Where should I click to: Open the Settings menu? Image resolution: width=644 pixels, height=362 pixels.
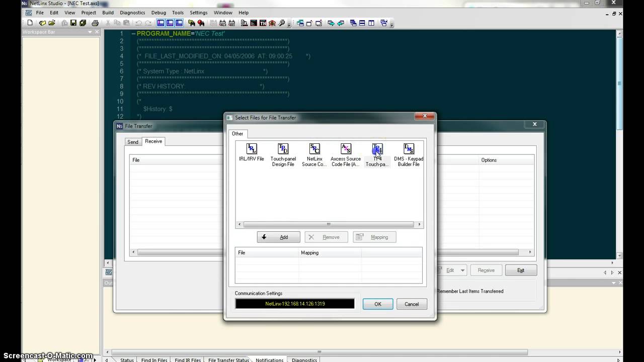pyautogui.click(x=198, y=13)
